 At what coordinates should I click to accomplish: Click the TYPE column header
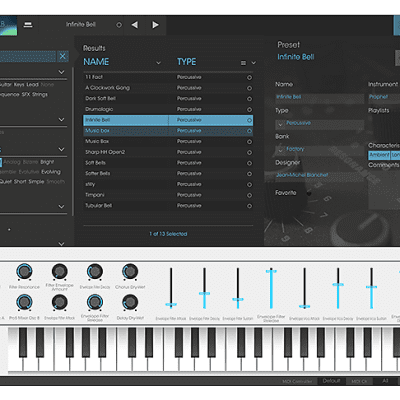coord(187,62)
